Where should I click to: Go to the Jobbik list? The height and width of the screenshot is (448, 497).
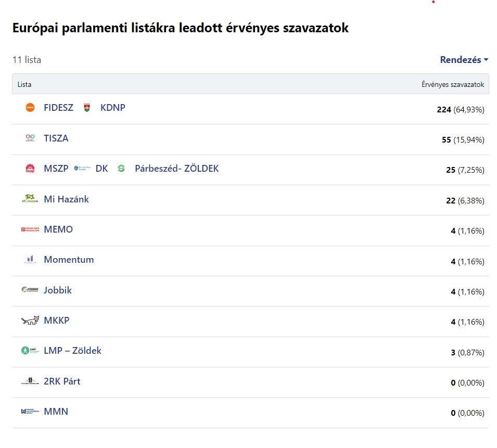(x=58, y=290)
